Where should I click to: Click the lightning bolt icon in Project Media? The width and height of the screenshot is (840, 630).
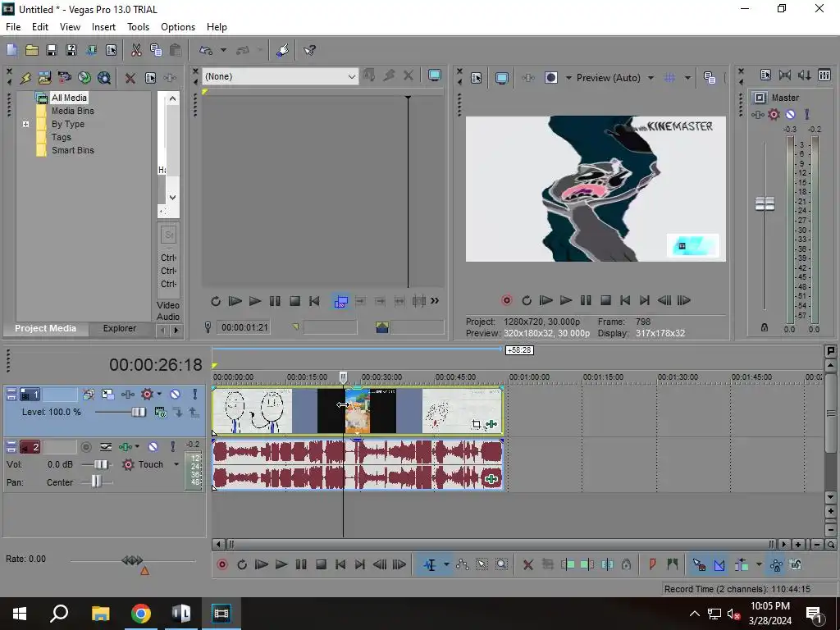[x=25, y=78]
